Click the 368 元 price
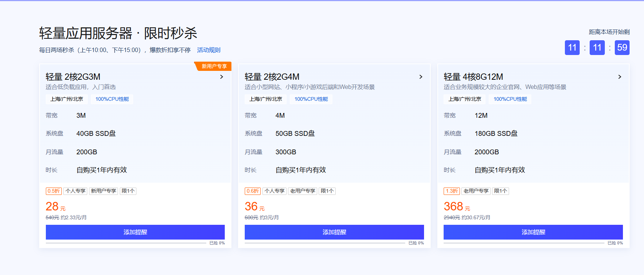Screen dimensions: 644x275 [x=457, y=206]
